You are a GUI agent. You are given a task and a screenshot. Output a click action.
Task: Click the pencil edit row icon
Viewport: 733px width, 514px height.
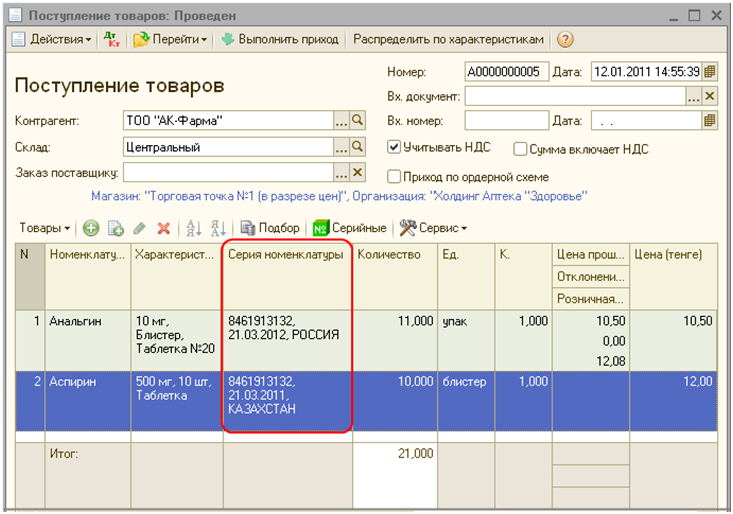(139, 228)
